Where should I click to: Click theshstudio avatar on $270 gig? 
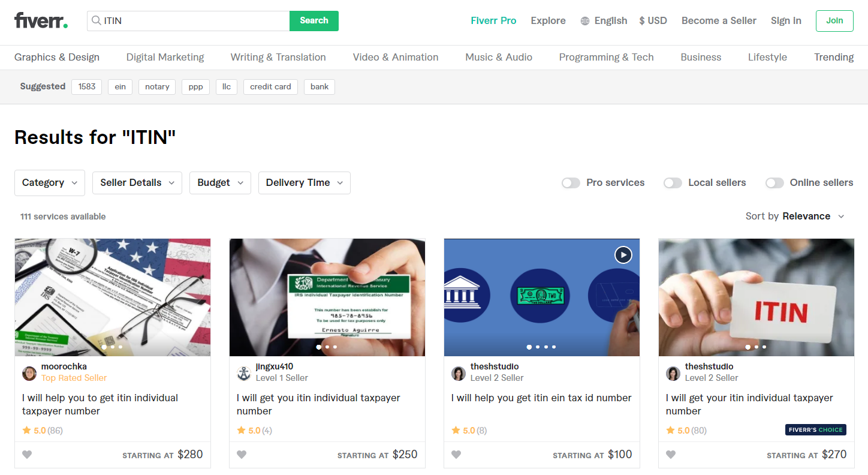click(673, 374)
